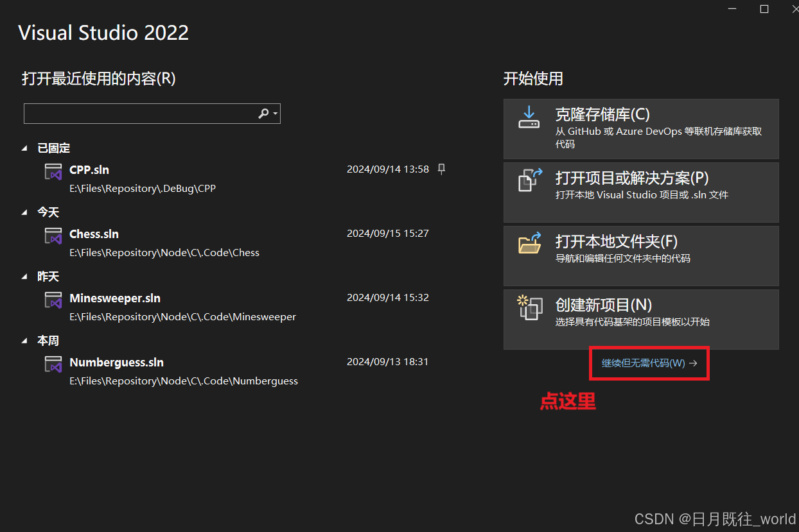Click the open project or solution icon
This screenshot has width=799, height=532.
[531, 180]
